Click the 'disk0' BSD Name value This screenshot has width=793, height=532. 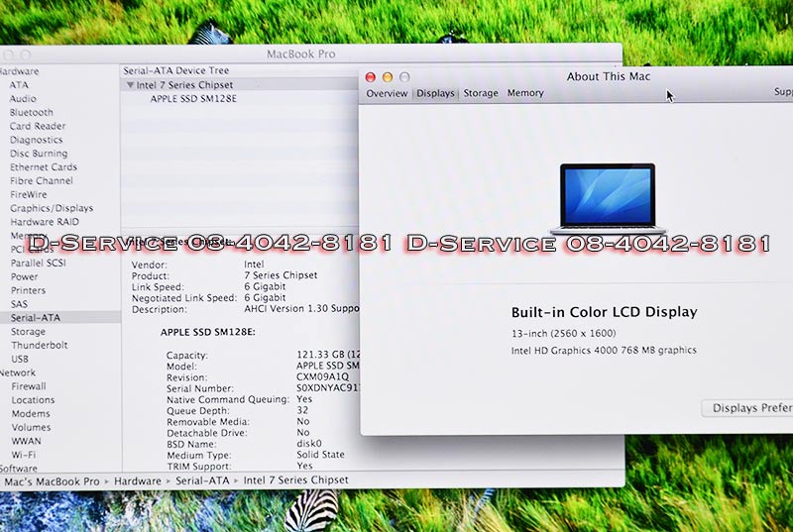[x=309, y=444]
